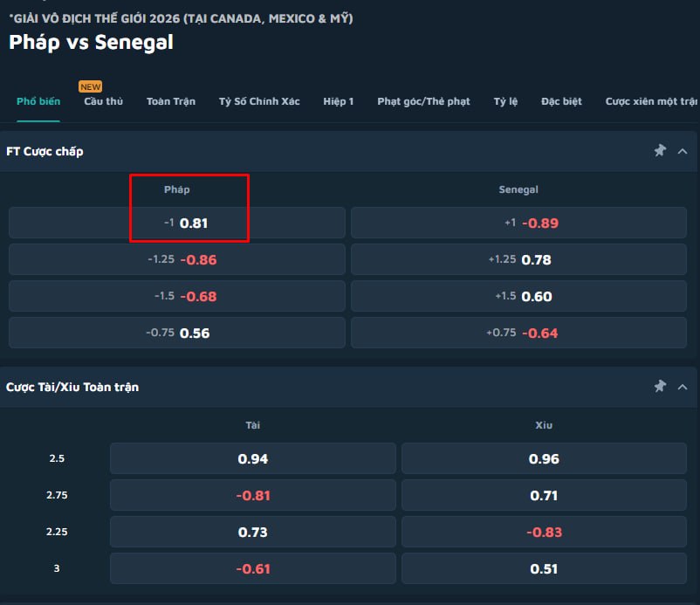Open the Đặc biệt tab
The width and height of the screenshot is (700, 605).
(561, 101)
